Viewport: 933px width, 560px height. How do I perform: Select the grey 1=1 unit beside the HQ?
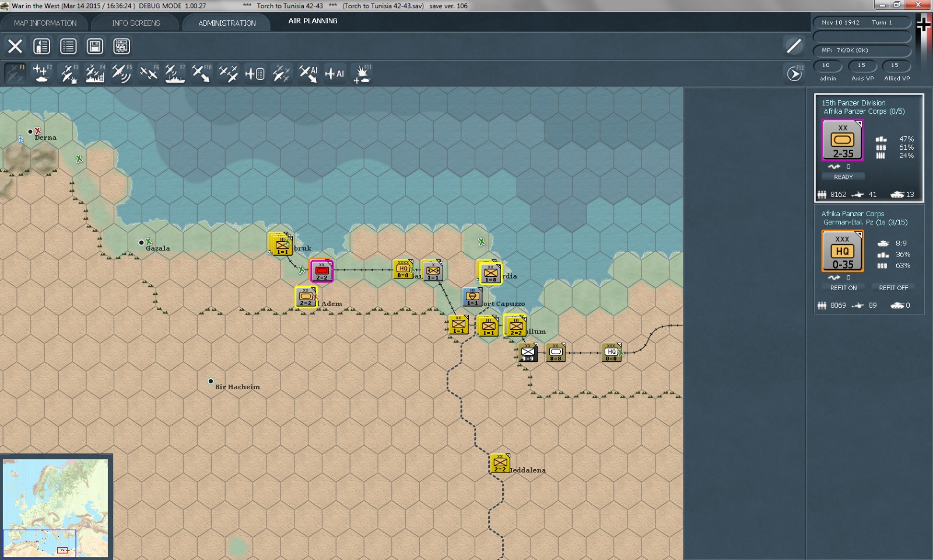(432, 271)
